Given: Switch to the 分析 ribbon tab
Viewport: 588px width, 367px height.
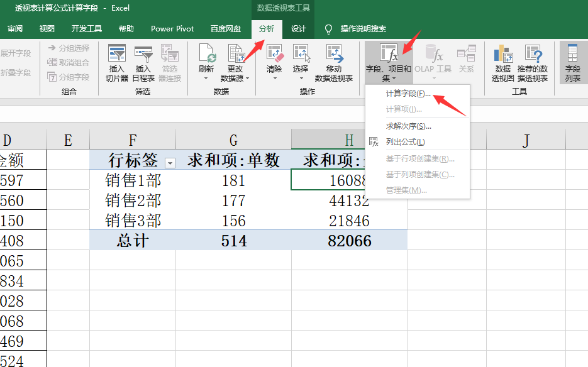Looking at the screenshot, I should 267,29.
